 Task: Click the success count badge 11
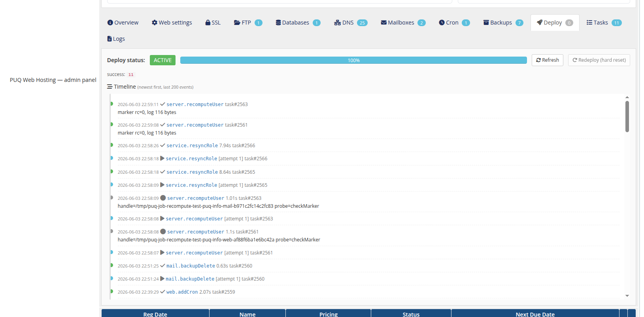coord(131,74)
